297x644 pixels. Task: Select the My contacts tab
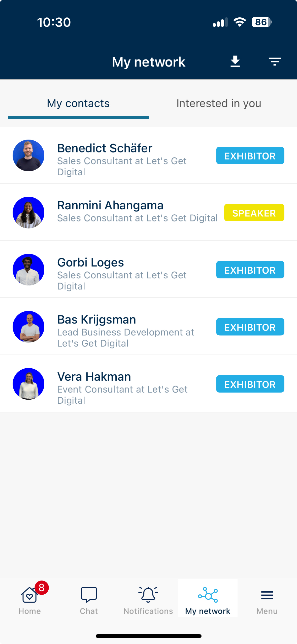78,103
